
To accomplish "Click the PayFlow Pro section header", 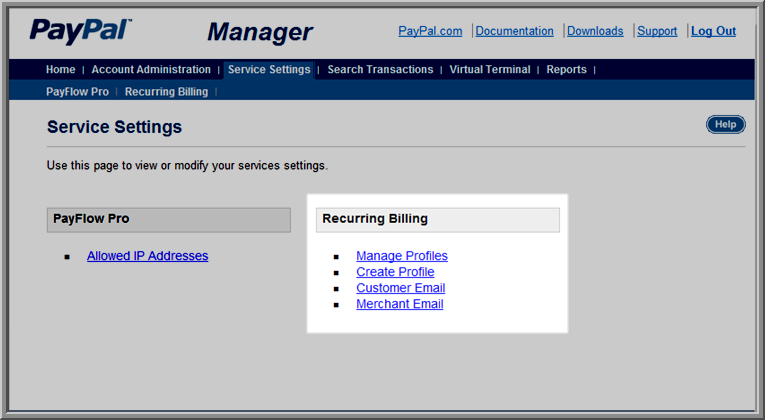I will pyautogui.click(x=169, y=220).
